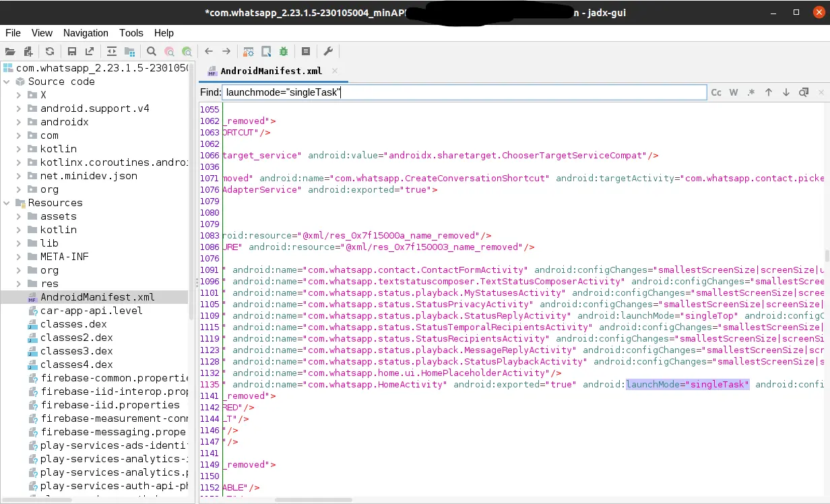Screen dimensions: 830x504
Task: Open text search magnifier icon
Action: tap(152, 51)
